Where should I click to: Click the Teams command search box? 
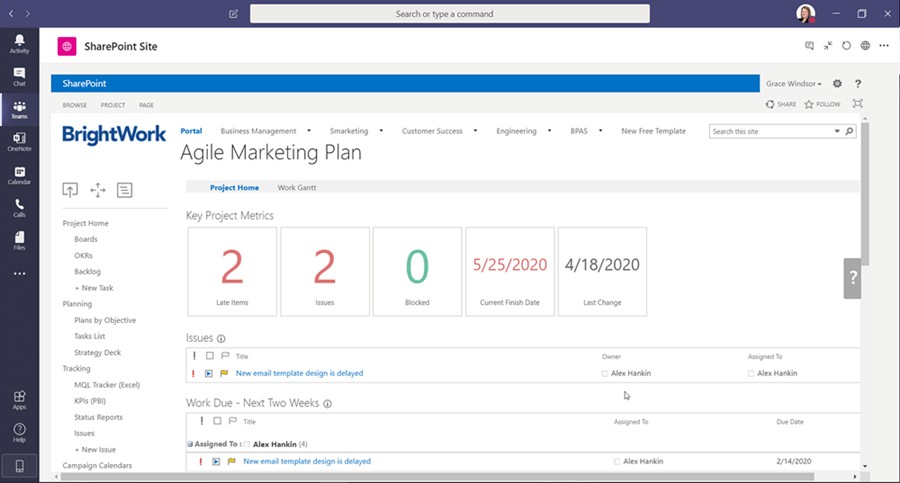point(450,14)
